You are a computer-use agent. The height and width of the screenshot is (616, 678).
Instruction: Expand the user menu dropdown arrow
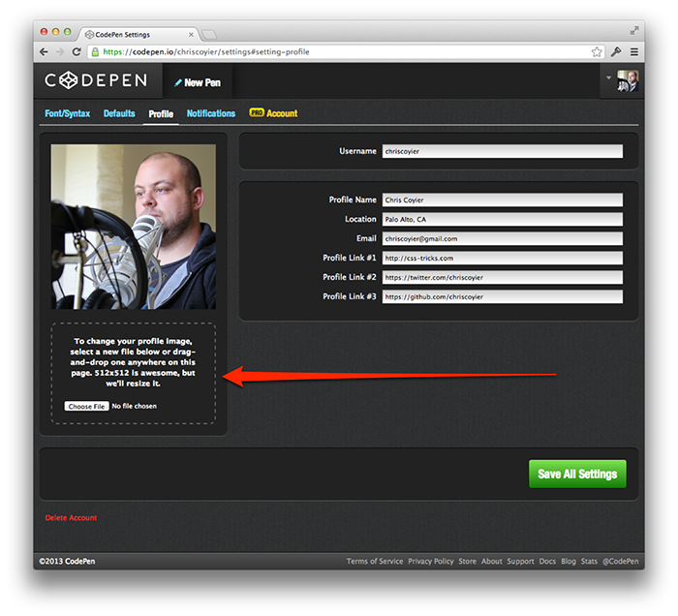pyautogui.click(x=608, y=77)
